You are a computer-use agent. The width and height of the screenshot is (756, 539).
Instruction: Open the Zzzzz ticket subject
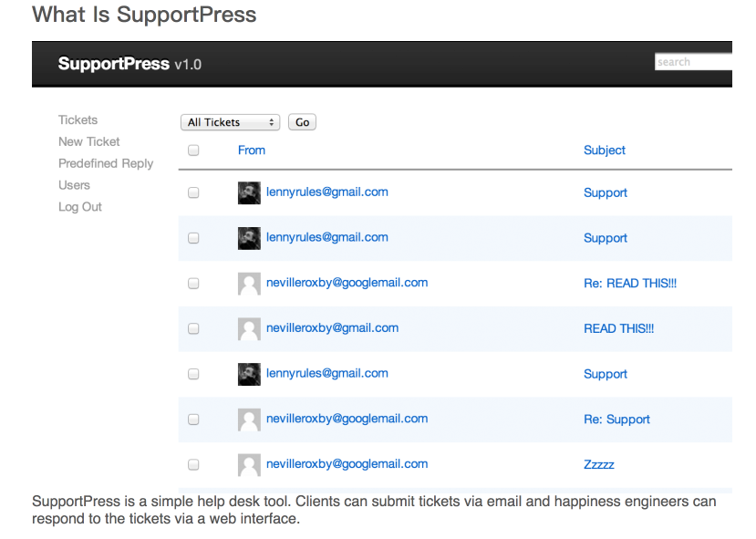599,465
